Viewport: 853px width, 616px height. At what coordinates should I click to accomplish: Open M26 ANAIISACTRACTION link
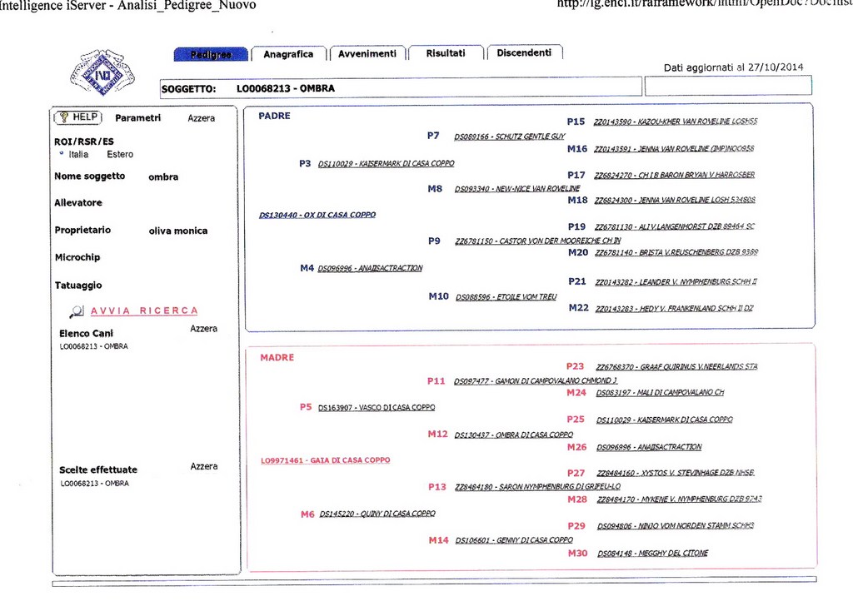click(x=649, y=447)
